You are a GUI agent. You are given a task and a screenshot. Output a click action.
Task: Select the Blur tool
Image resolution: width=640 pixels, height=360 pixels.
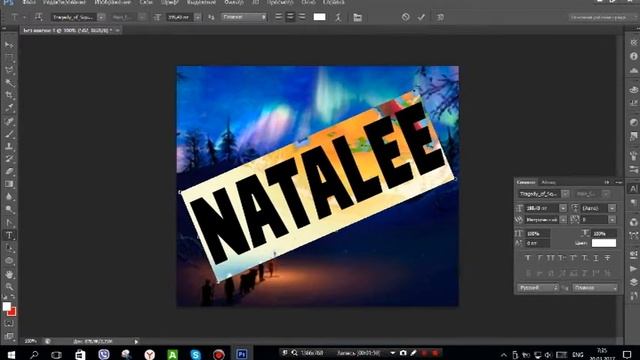[9, 197]
